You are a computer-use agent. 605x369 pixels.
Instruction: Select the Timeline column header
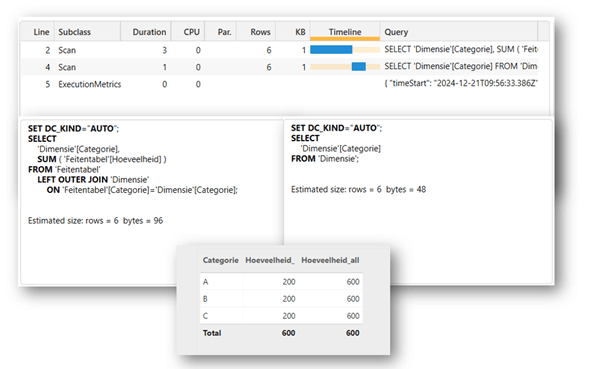pyautogui.click(x=345, y=32)
